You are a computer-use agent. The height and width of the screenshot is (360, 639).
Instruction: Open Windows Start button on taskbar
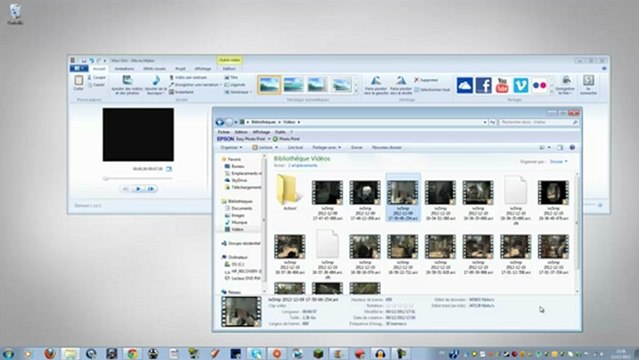point(8,353)
